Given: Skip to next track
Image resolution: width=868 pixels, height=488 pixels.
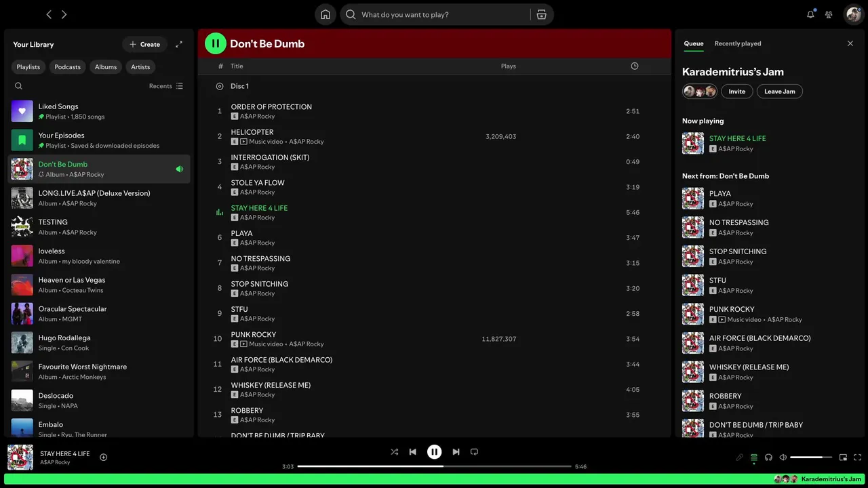Looking at the screenshot, I should pos(456,452).
